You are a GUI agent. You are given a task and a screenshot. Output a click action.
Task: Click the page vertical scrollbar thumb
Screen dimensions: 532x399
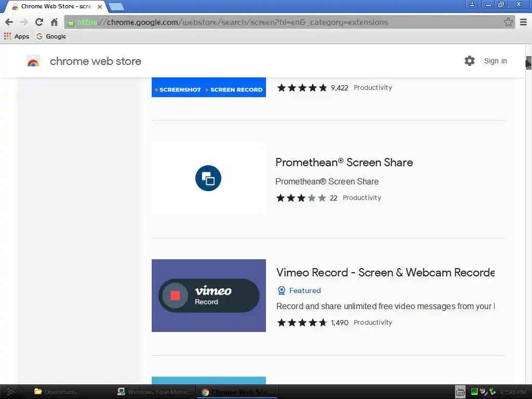click(x=528, y=63)
